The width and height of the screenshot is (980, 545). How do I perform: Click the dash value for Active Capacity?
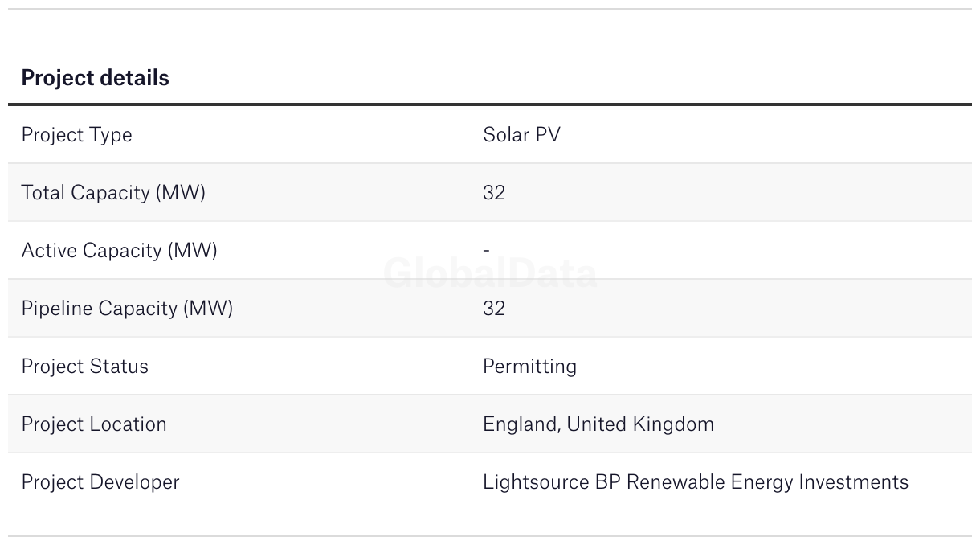point(486,251)
